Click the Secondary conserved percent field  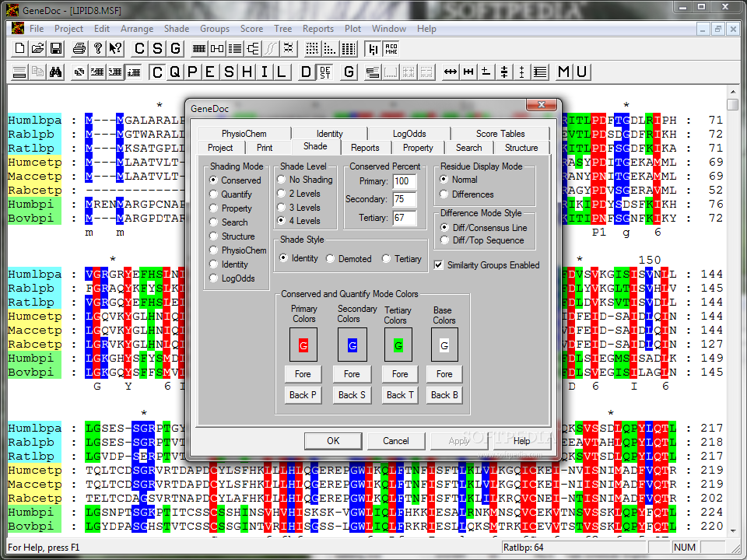pyautogui.click(x=405, y=199)
